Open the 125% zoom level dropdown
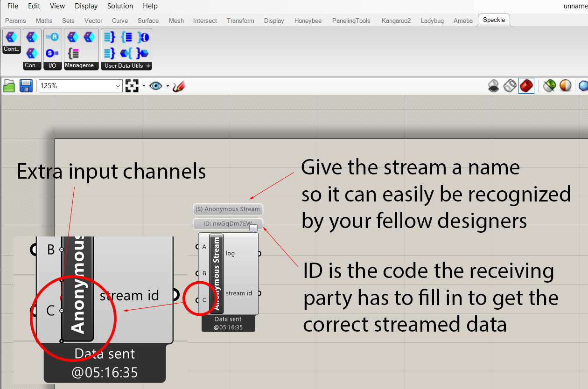 pyautogui.click(x=118, y=85)
